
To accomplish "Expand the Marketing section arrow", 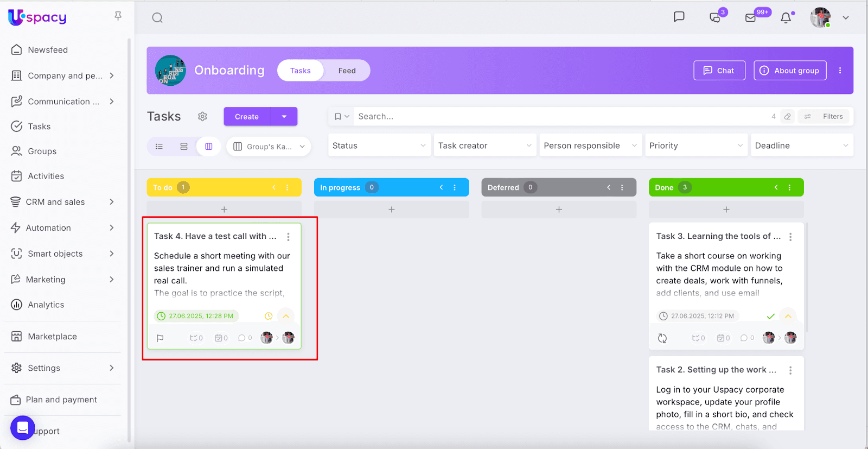I will 112,280.
